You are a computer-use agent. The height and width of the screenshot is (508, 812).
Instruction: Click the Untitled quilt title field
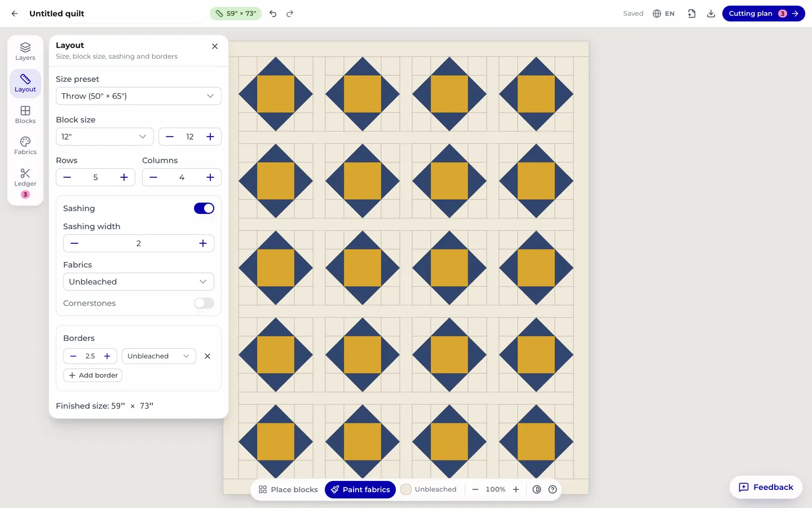pyautogui.click(x=116, y=14)
